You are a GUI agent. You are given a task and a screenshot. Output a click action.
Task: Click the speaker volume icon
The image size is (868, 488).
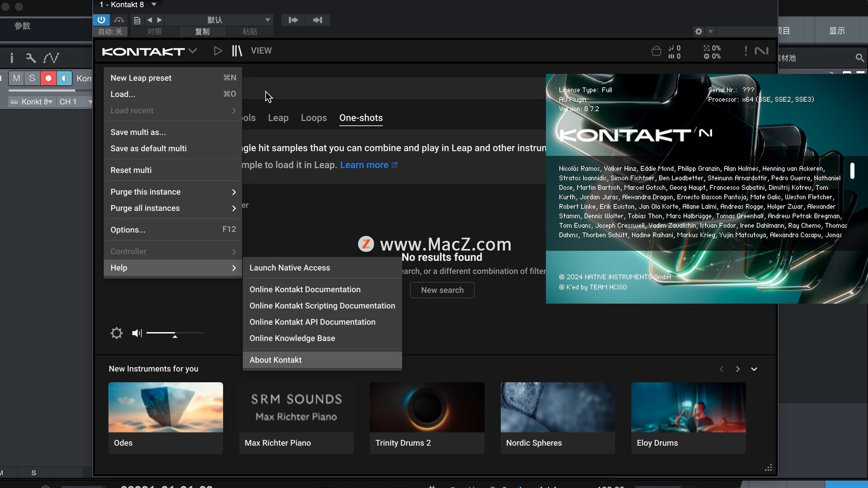coord(137,333)
